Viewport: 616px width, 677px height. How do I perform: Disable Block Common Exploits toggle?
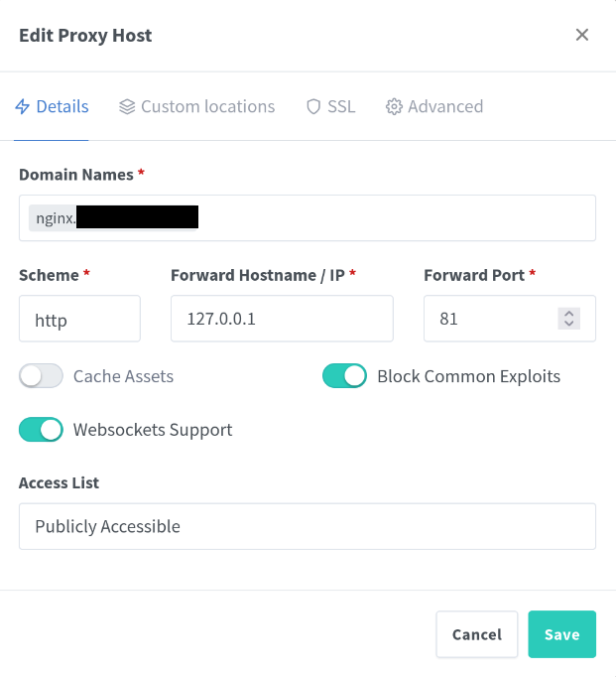coord(344,376)
